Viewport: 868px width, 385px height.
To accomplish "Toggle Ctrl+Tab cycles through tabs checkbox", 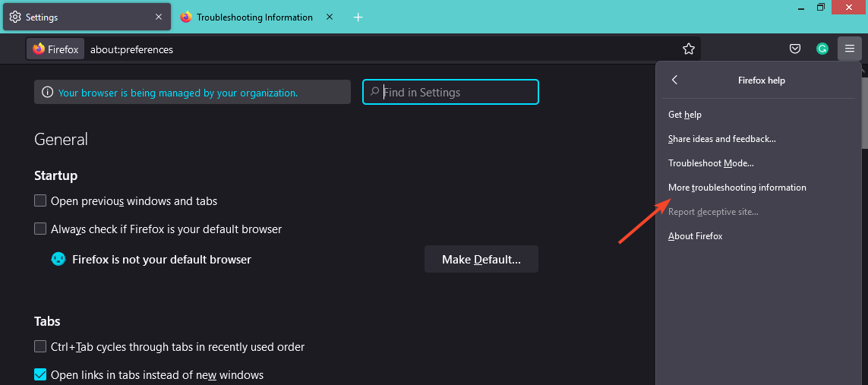I will 39,347.
